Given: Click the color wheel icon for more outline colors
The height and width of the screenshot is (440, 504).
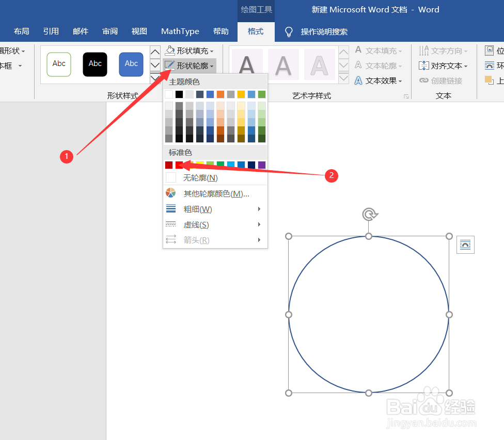Looking at the screenshot, I should (x=171, y=193).
